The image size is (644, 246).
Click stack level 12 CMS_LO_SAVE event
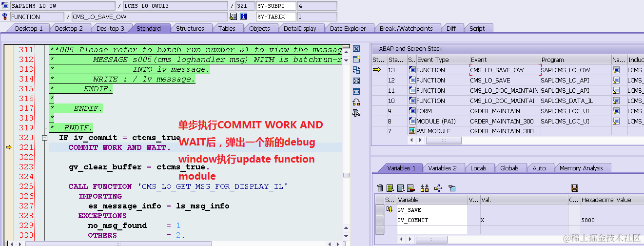505,80
